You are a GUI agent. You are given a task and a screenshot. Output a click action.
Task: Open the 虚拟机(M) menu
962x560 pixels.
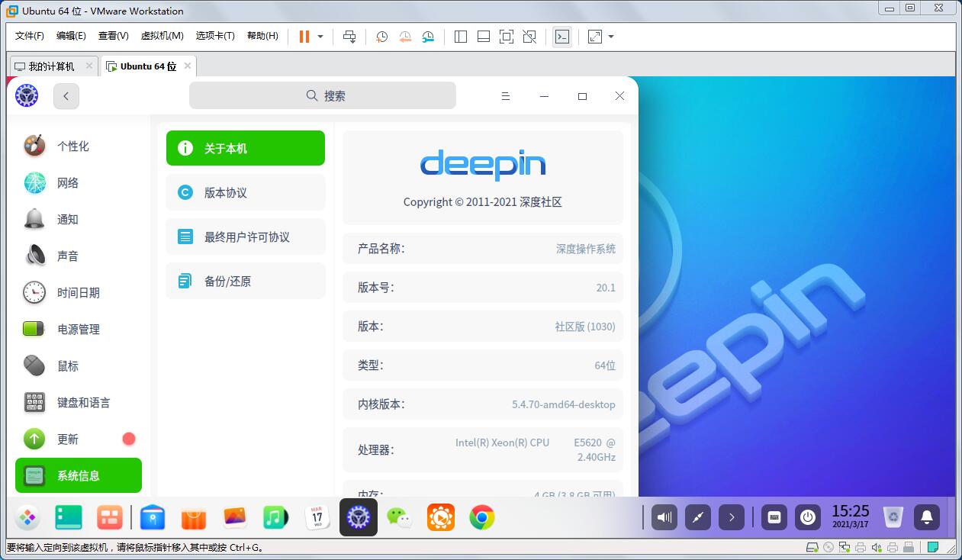(x=162, y=36)
